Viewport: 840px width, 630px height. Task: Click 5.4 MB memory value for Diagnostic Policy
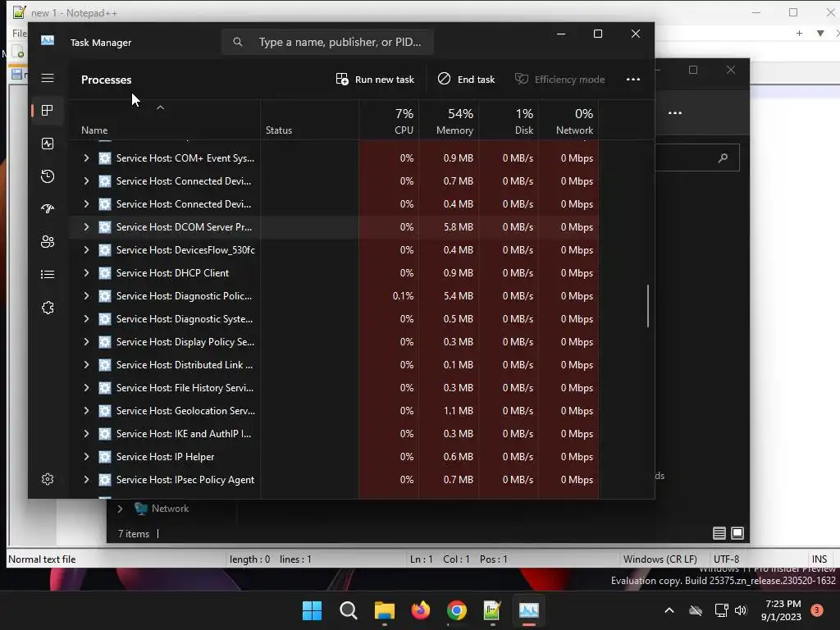[x=458, y=296]
